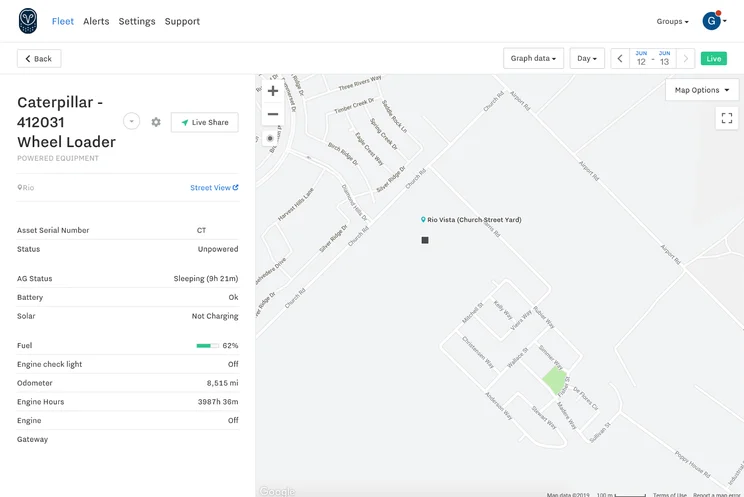The image size is (744, 497).
Task: Zoom in on the map
Action: pos(273,91)
